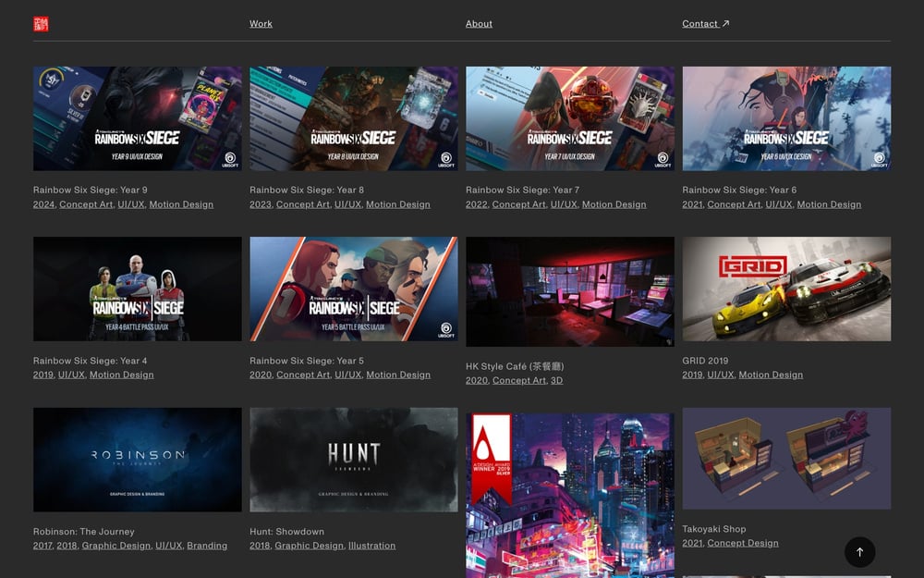924x578 pixels.
Task: Open the Illustration link for Hunt: Showdown
Action: [x=371, y=546]
